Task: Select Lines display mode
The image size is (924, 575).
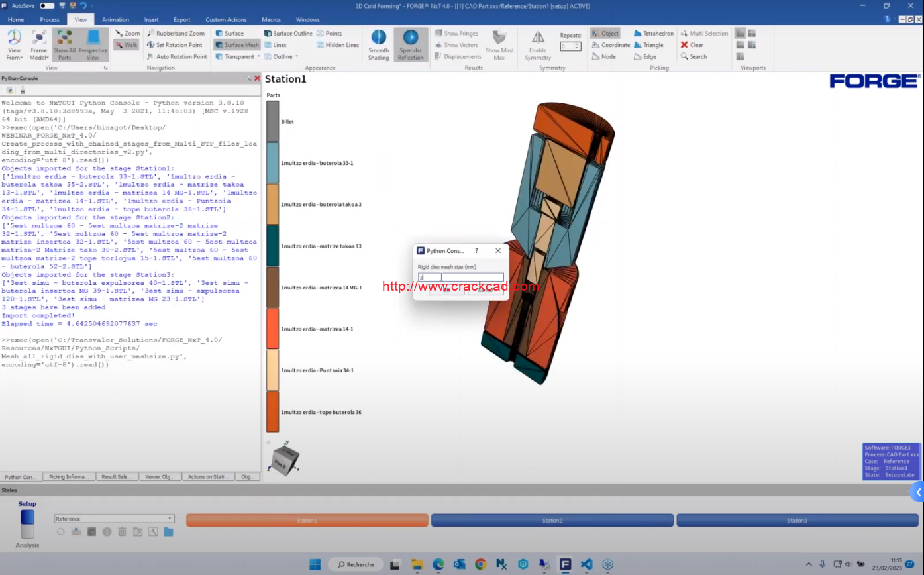Action: tap(275, 45)
